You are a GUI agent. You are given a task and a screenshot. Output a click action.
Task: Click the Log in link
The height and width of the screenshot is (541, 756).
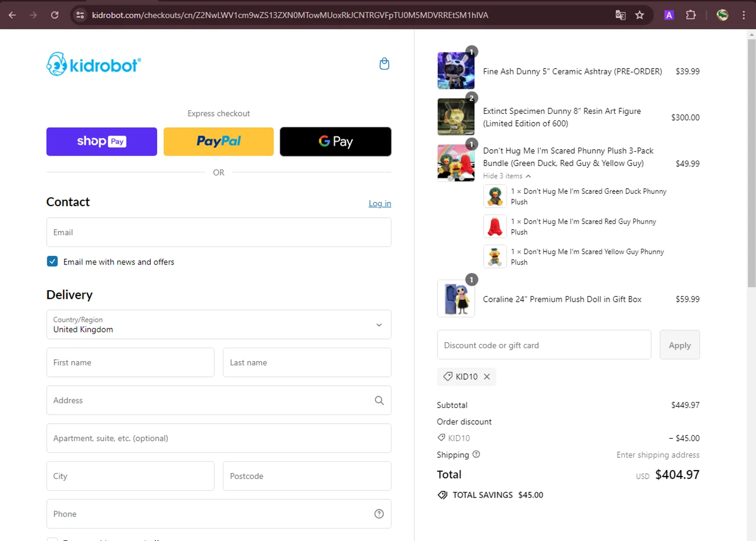coord(380,204)
